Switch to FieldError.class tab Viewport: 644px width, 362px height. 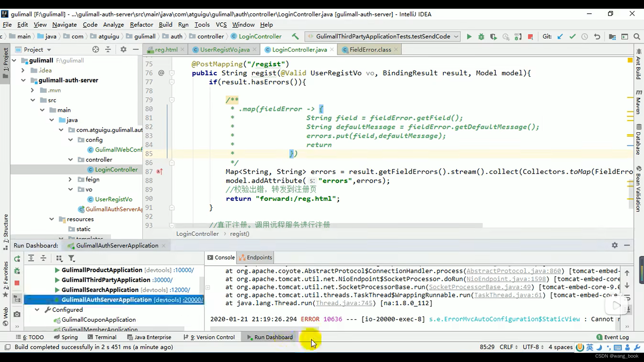[370, 50]
